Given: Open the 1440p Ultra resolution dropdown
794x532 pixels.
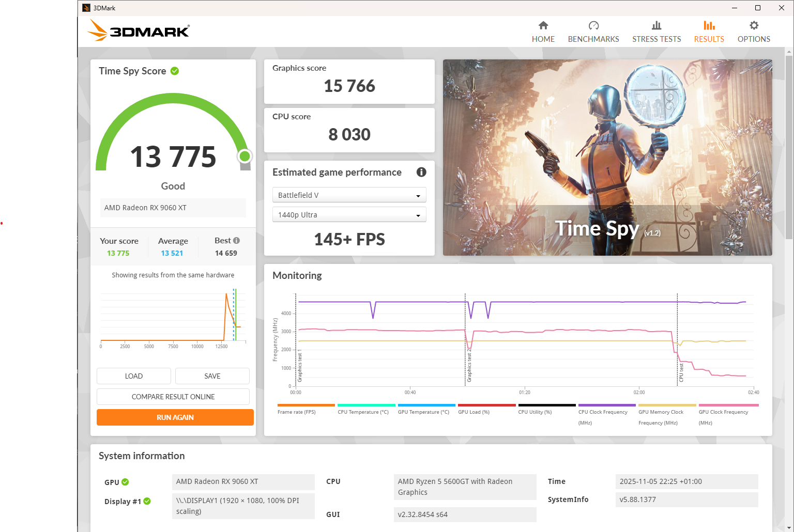Looking at the screenshot, I should 349,215.
